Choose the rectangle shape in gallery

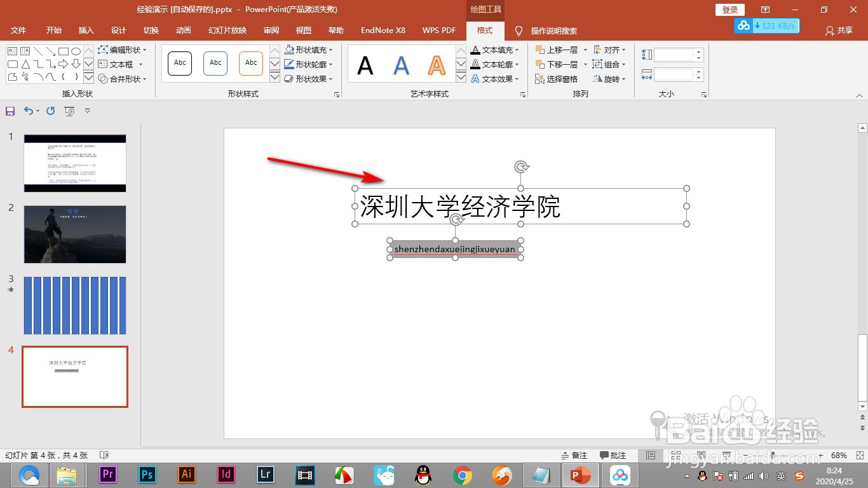(x=64, y=51)
